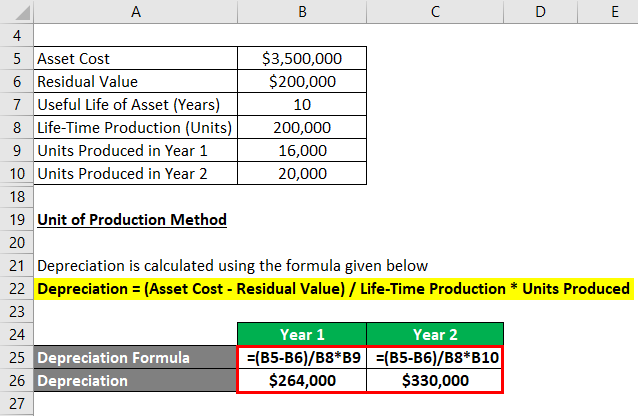Select row 9 header
The image size is (638, 416).
pyautogui.click(x=17, y=151)
